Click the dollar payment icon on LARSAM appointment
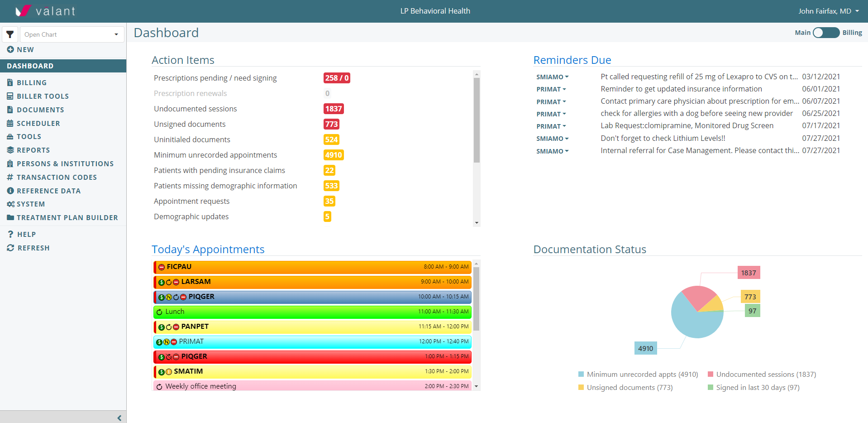The width and height of the screenshot is (868, 423). [x=162, y=282]
